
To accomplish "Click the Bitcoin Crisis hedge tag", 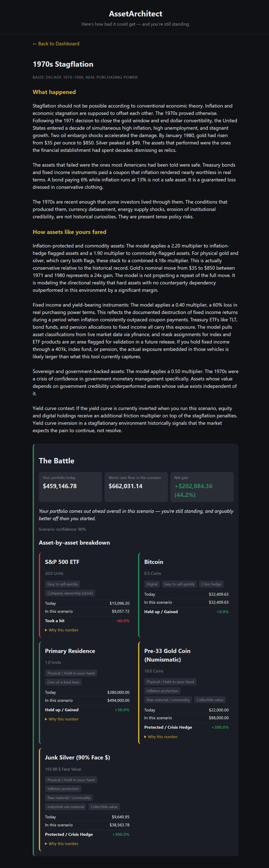I will coord(211,584).
